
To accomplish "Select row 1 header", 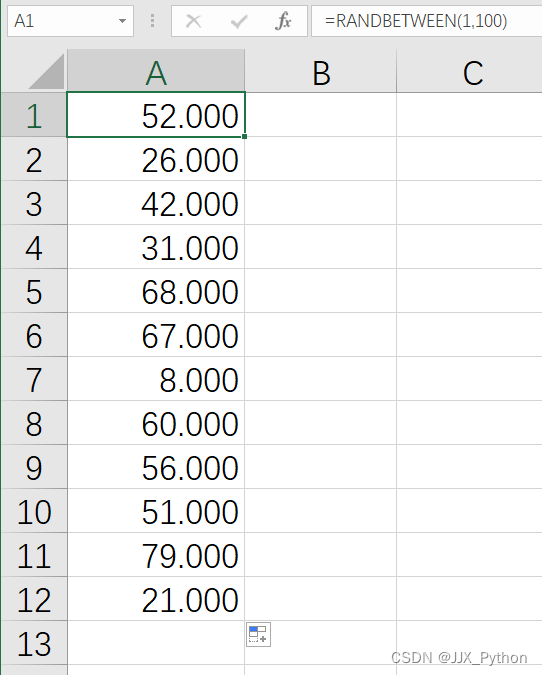I will [34, 115].
